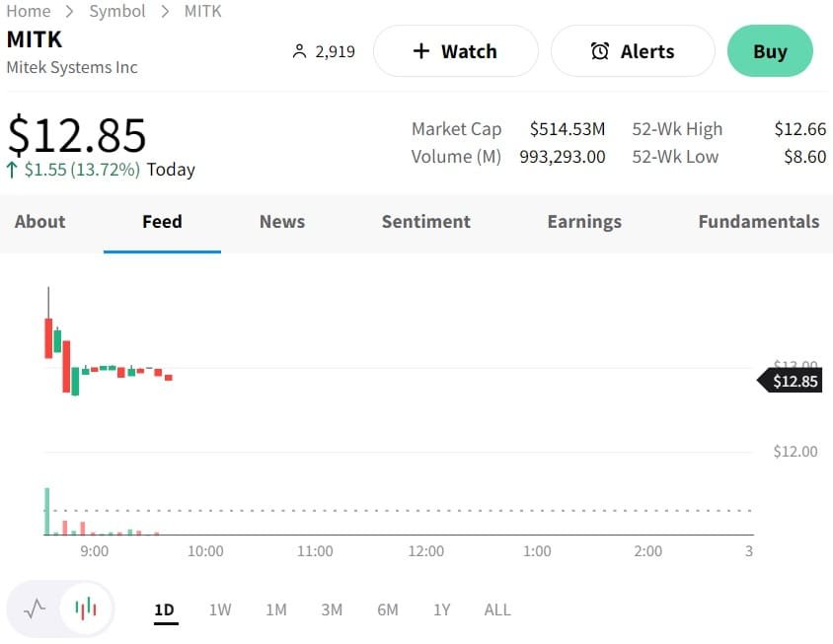Choose the 6M chart range

point(388,609)
